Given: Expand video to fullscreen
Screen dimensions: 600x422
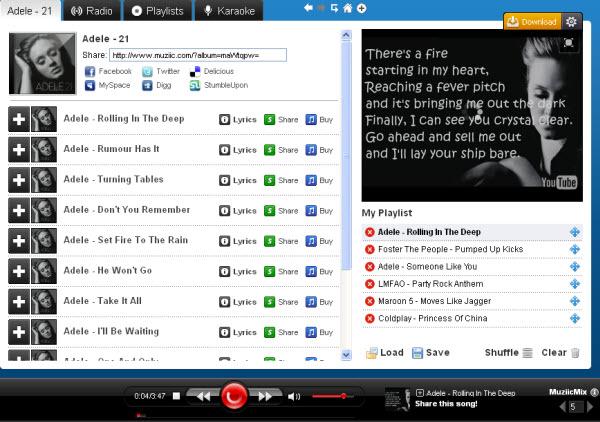Looking at the screenshot, I should click(x=569, y=42).
